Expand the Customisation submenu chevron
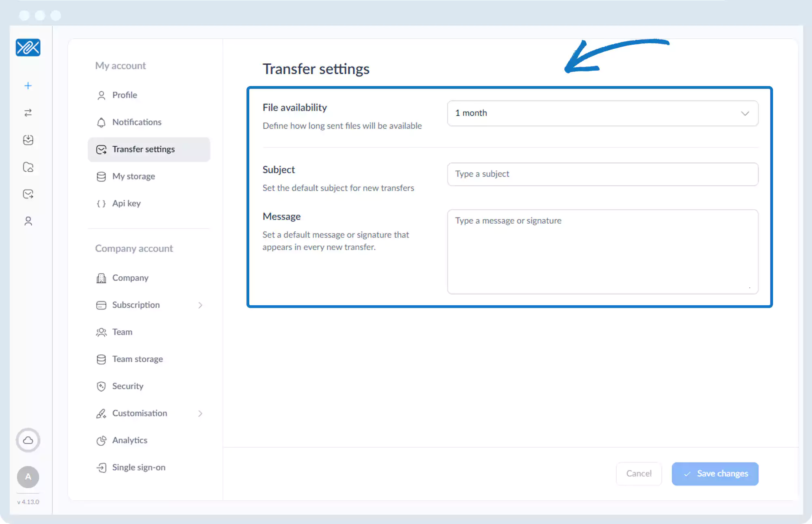The height and width of the screenshot is (524, 812). (200, 414)
